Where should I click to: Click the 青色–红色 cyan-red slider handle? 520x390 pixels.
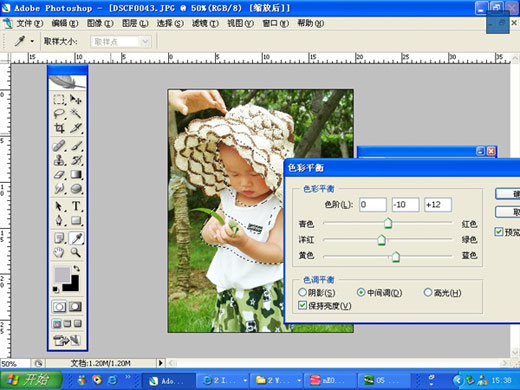[x=388, y=223]
